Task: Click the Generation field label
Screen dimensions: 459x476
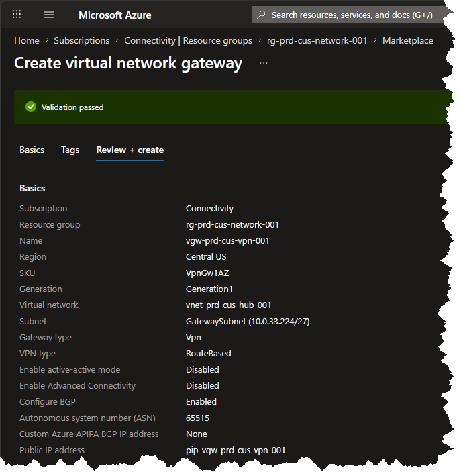Action: pyautogui.click(x=41, y=289)
